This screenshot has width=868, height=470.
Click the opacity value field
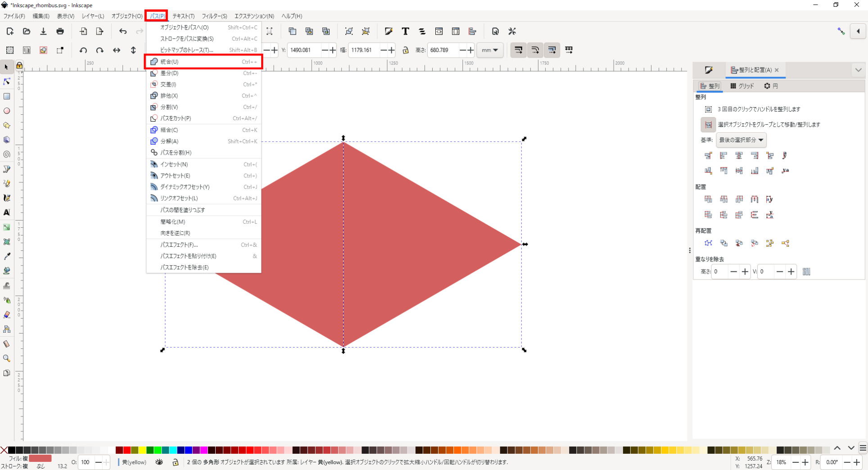pos(86,462)
